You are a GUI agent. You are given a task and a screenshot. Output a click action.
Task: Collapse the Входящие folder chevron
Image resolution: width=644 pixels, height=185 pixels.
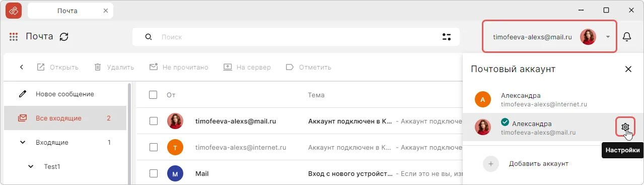22,143
